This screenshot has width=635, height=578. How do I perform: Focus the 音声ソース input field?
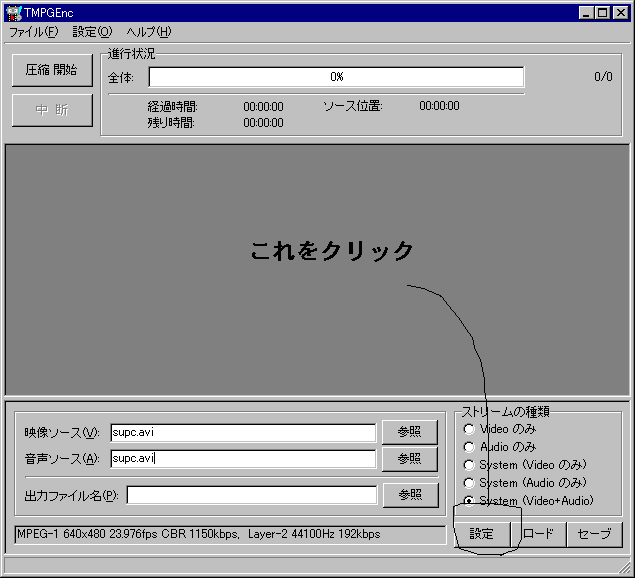point(243,459)
